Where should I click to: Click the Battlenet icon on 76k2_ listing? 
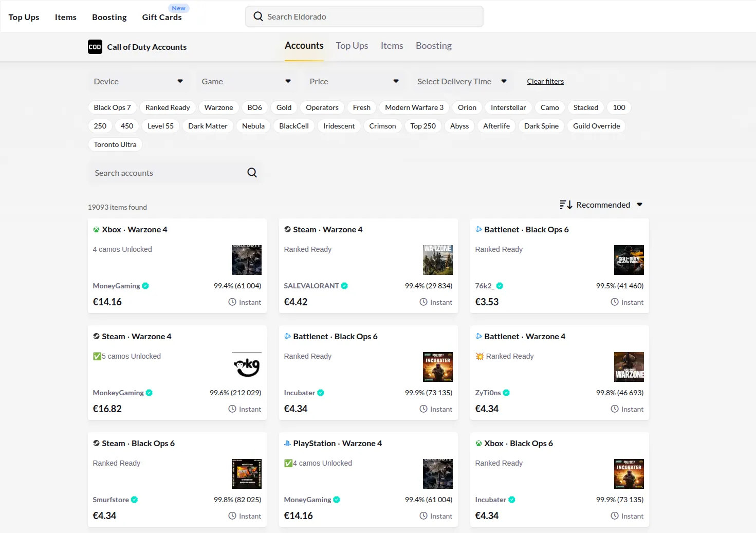click(x=478, y=230)
